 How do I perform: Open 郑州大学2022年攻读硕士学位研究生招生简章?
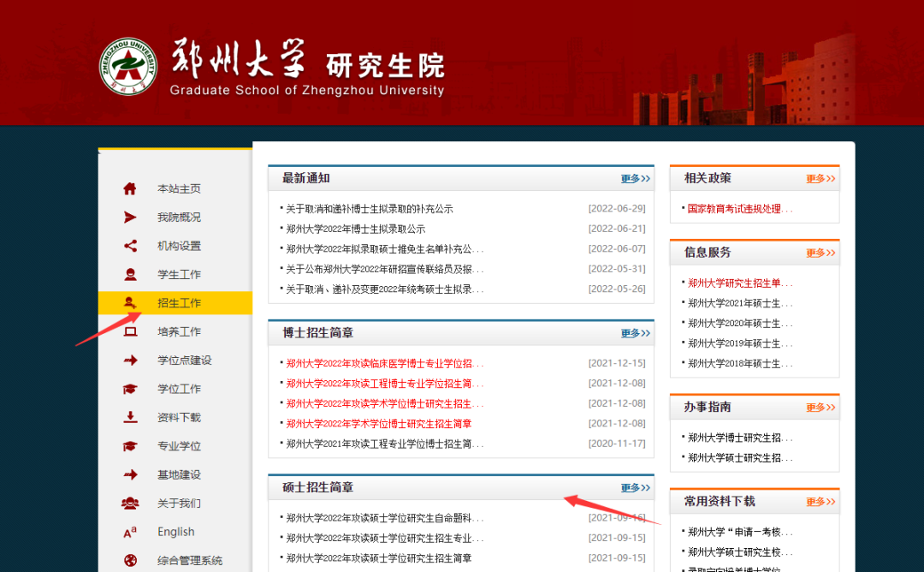378,557
